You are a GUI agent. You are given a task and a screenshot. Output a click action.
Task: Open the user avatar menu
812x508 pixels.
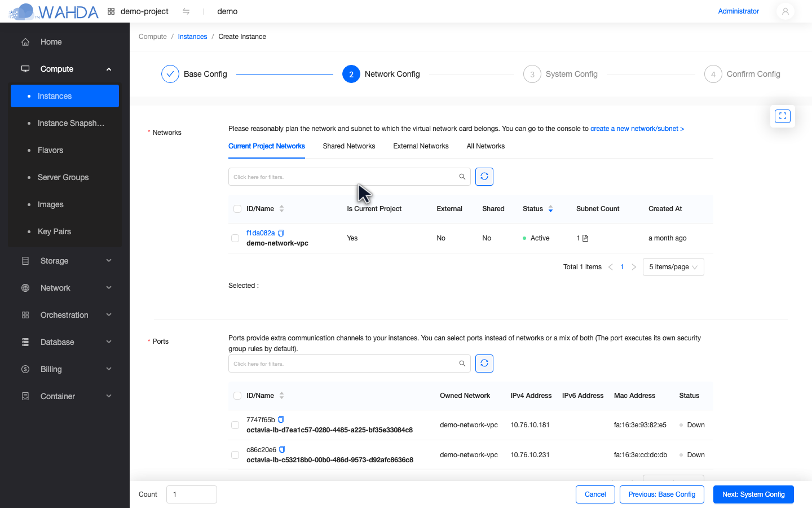pos(785,11)
